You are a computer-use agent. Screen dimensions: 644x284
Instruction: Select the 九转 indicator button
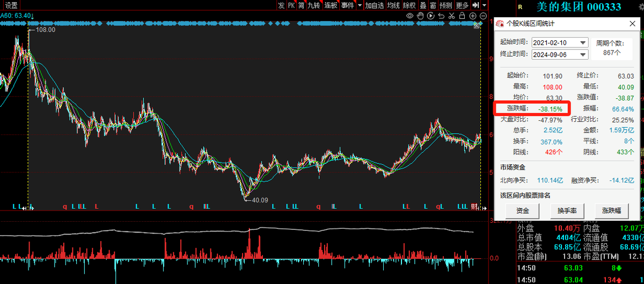click(314, 5)
